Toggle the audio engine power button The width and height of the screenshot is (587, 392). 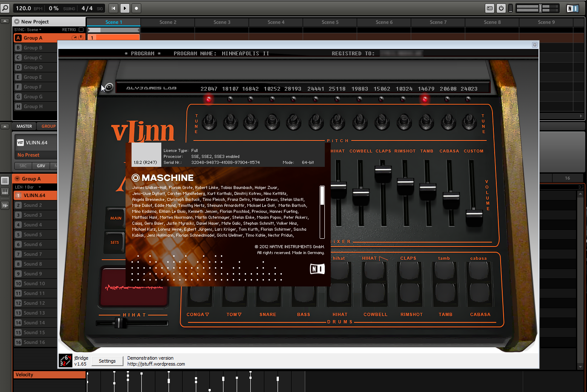[x=501, y=8]
